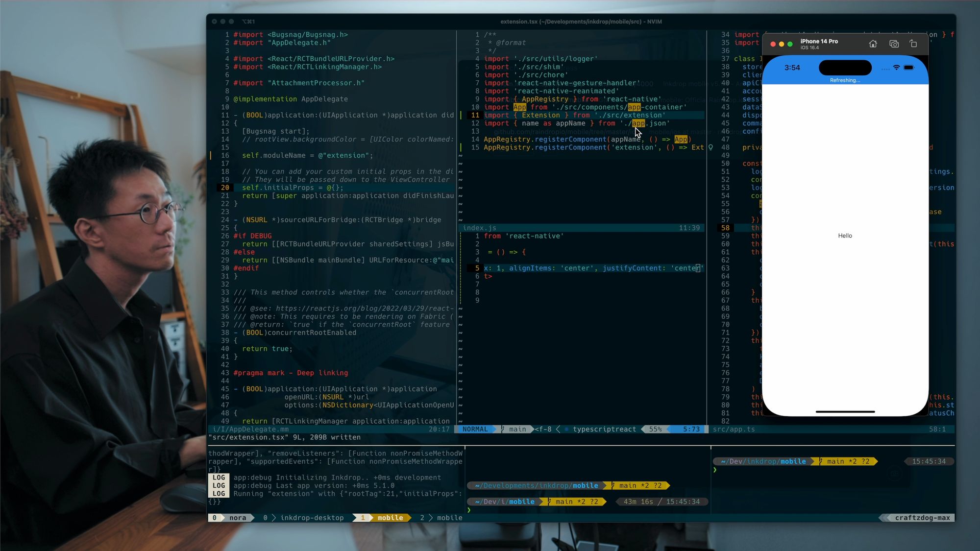Click a LOG badge in the console pane
This screenshot has height=551, width=980.
219,478
